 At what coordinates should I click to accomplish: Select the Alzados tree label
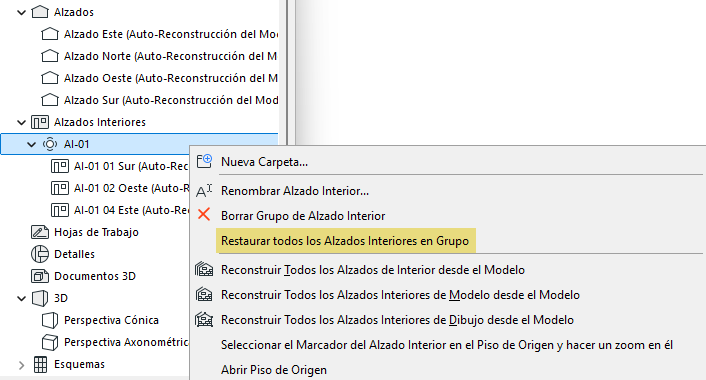[74, 12]
